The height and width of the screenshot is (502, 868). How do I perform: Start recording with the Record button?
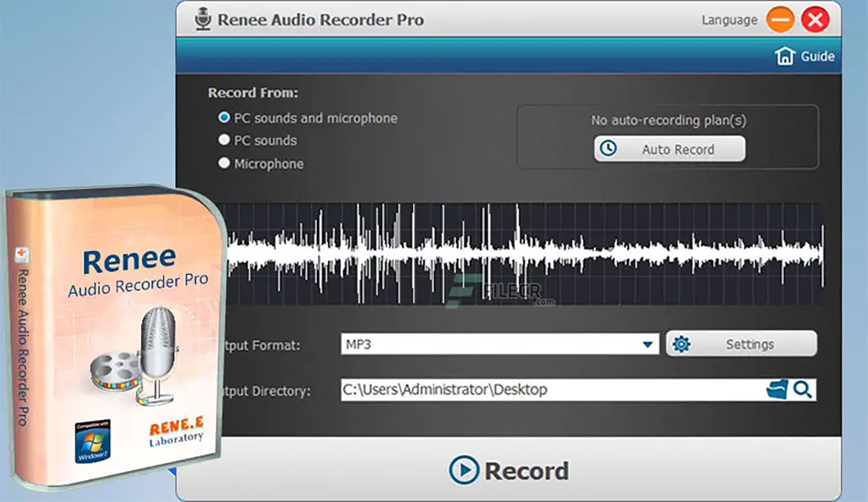point(509,470)
